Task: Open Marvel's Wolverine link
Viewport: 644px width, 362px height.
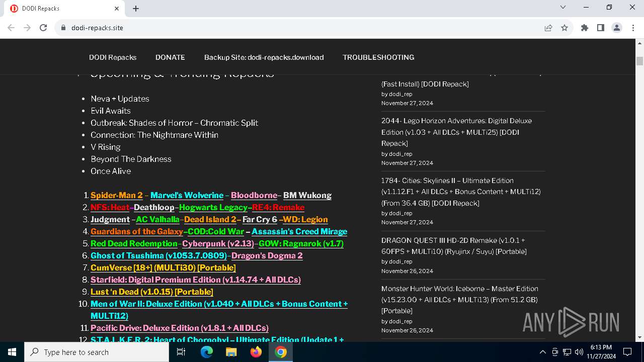Action: click(187, 195)
